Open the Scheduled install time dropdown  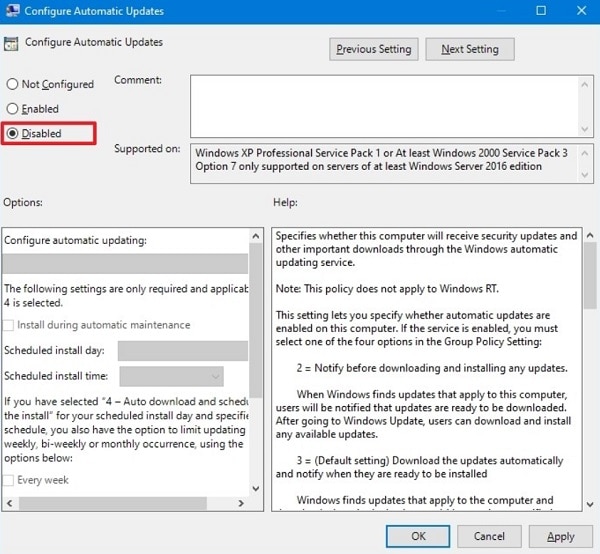171,376
